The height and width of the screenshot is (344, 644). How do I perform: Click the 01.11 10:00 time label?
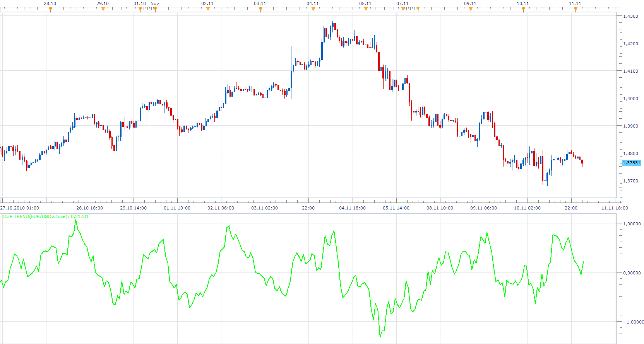(177, 208)
